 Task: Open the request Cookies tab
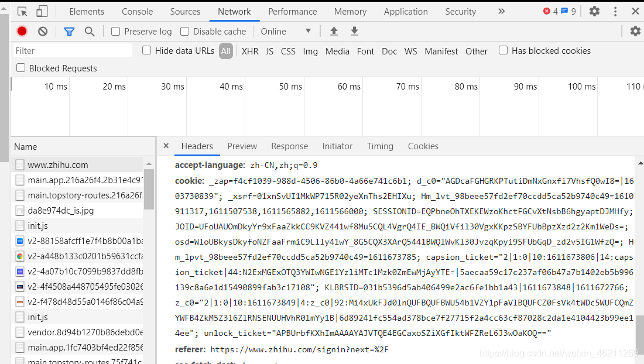423,146
